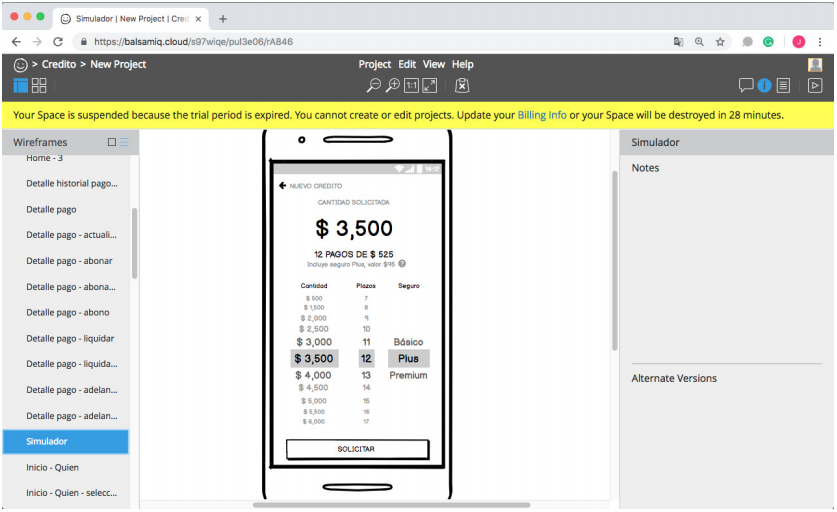
Task: Click the SOLICITAR button in mockup
Action: [357, 449]
